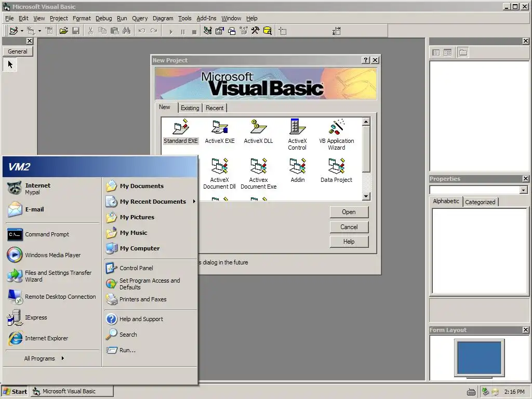Open the Form Layout Window toolbar icon
The image size is (532, 399).
pyautogui.click(x=232, y=31)
